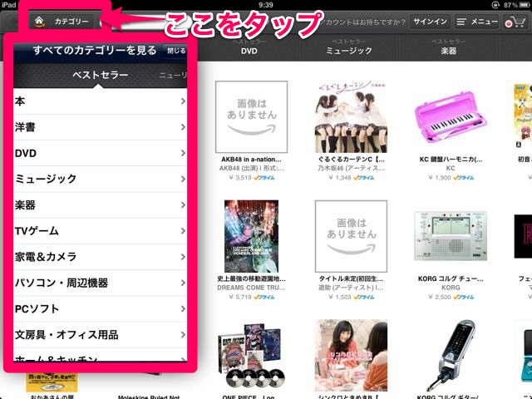Open the 本 category

pyautogui.click(x=100, y=101)
